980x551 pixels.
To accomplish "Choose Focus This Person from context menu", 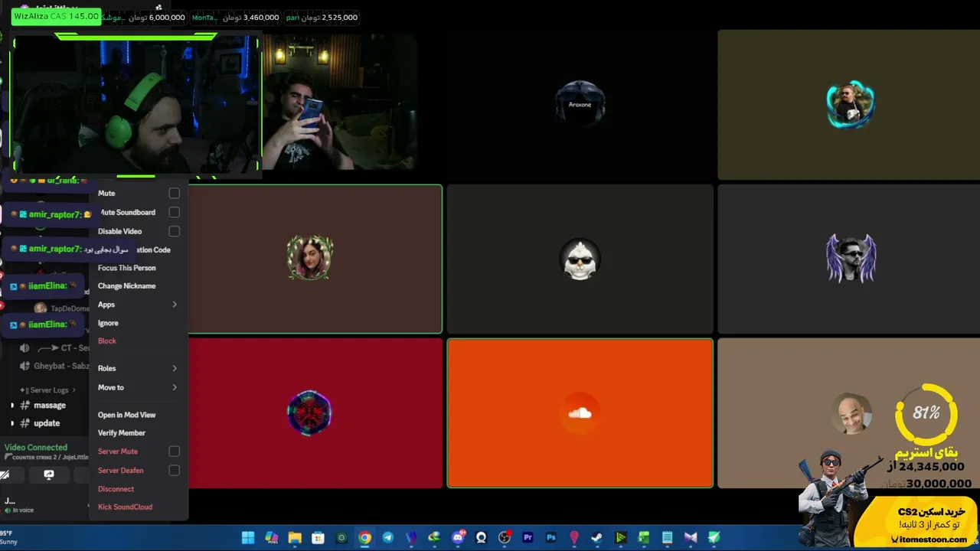I will [127, 268].
